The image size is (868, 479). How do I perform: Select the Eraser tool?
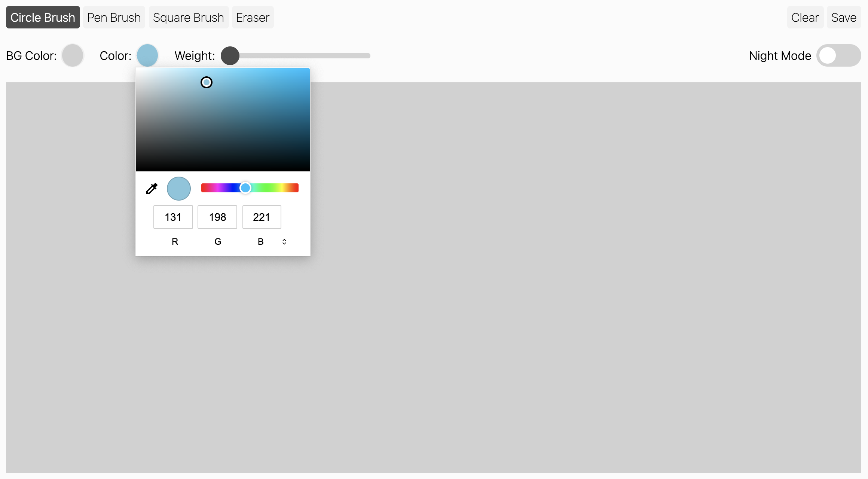pos(253,17)
